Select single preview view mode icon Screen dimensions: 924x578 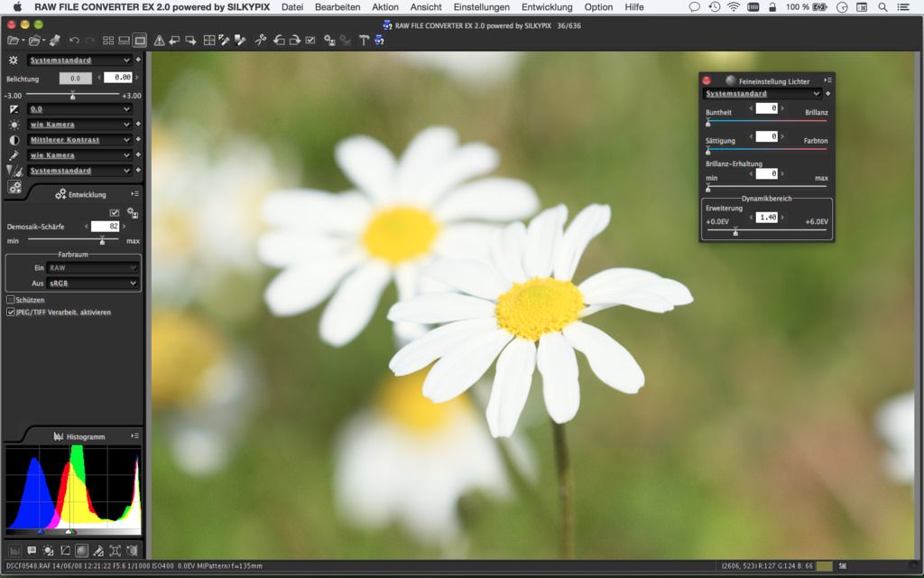pos(140,41)
